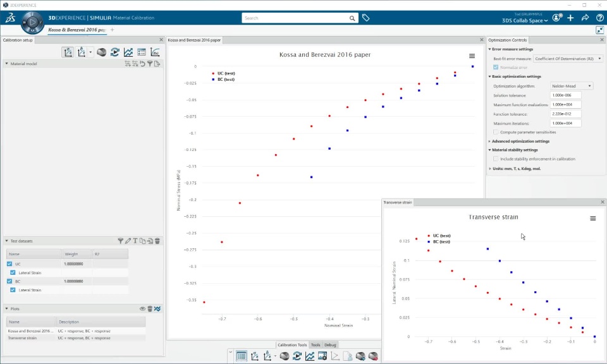Click the line chart icon in bottom action bar
607x364 pixels.
(310, 356)
